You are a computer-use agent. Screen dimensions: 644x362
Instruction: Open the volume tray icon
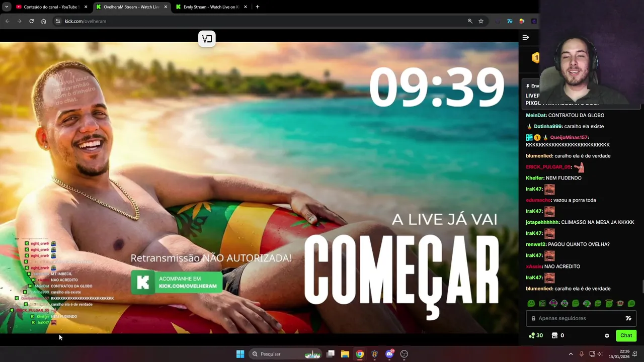(x=600, y=354)
